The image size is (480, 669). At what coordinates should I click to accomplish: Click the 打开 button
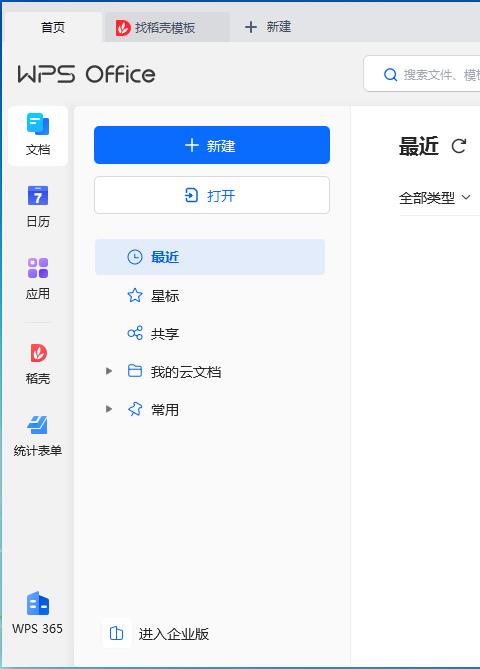click(x=212, y=195)
